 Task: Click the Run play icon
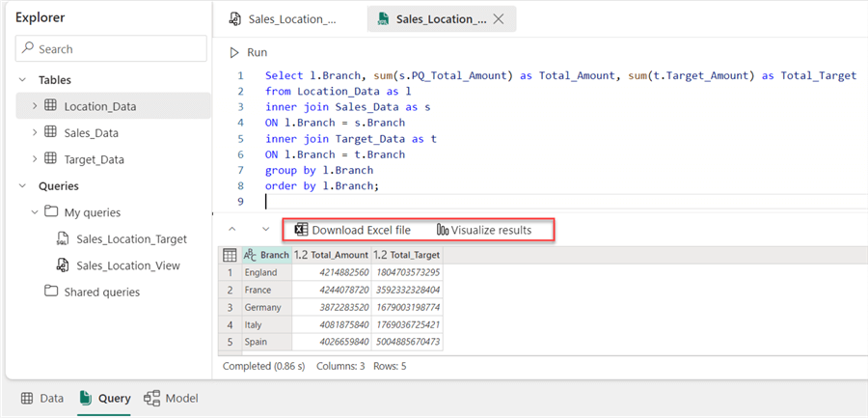[x=233, y=52]
